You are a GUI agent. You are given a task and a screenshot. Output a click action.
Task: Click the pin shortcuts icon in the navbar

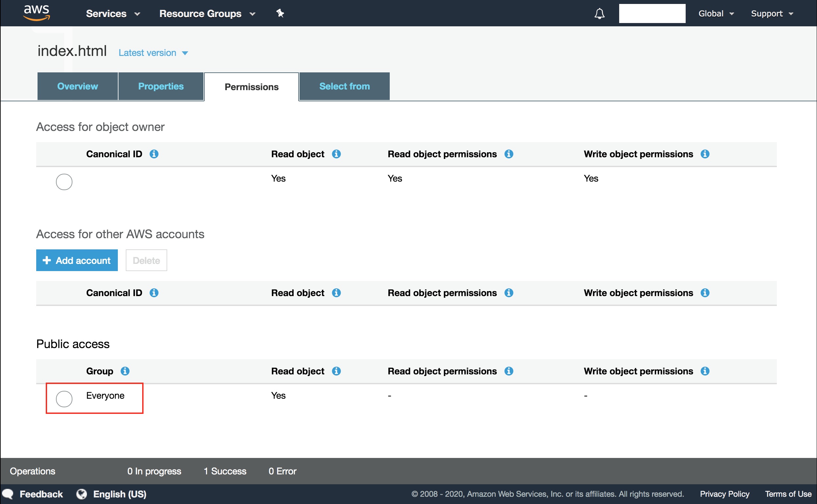coord(280,13)
